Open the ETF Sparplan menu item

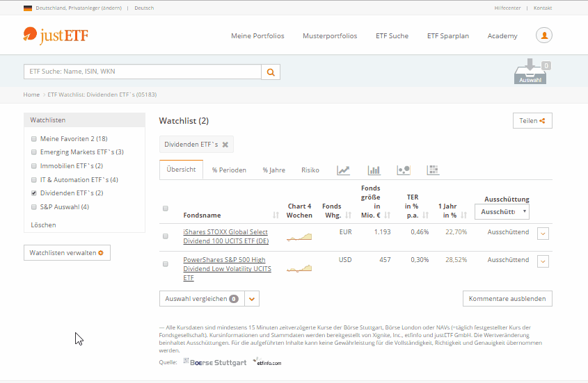(x=447, y=36)
